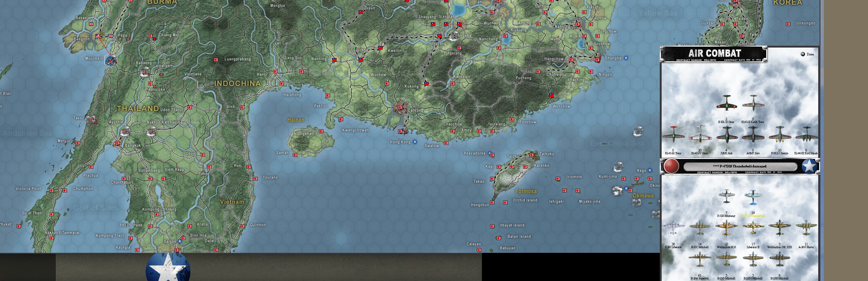The image size is (868, 281).
Task: Select the Liberator II bomber icon
Action: (753, 228)
